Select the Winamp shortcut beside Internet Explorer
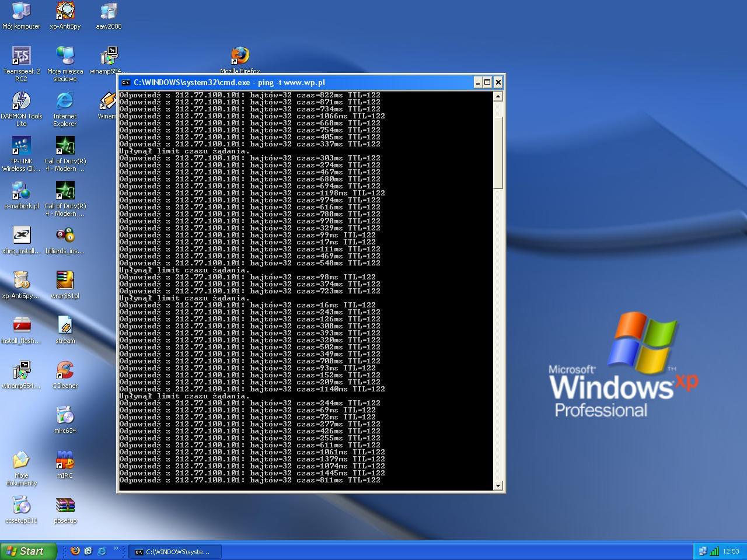This screenshot has width=747, height=560. coord(108,105)
